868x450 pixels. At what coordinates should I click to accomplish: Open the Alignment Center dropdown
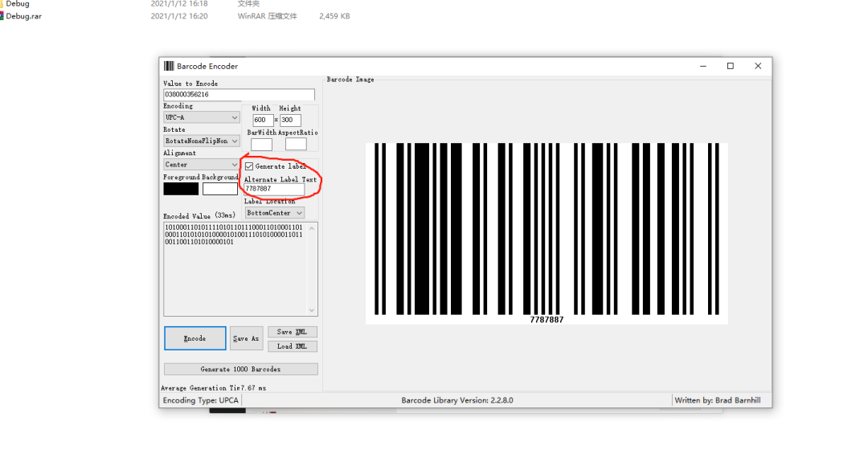202,165
